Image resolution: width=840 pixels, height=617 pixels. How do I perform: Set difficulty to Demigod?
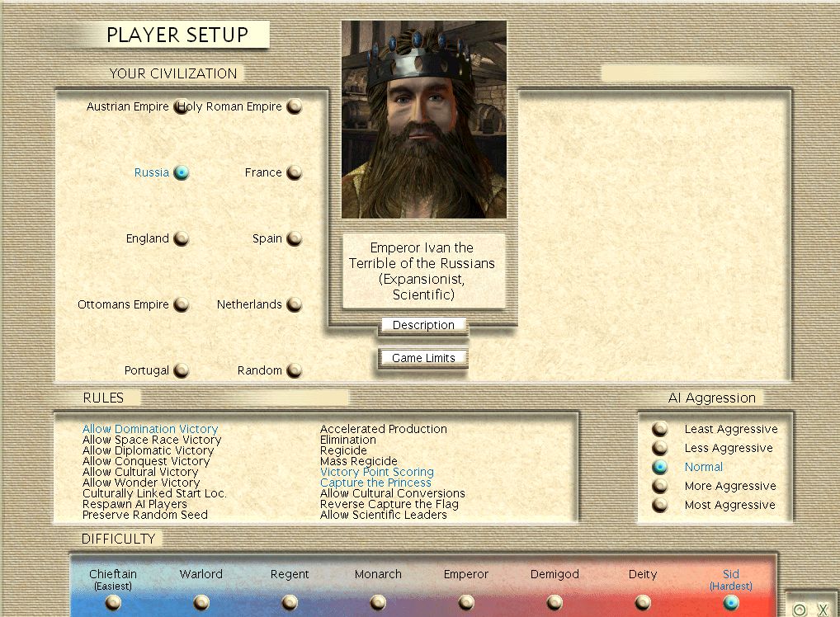coord(554,603)
